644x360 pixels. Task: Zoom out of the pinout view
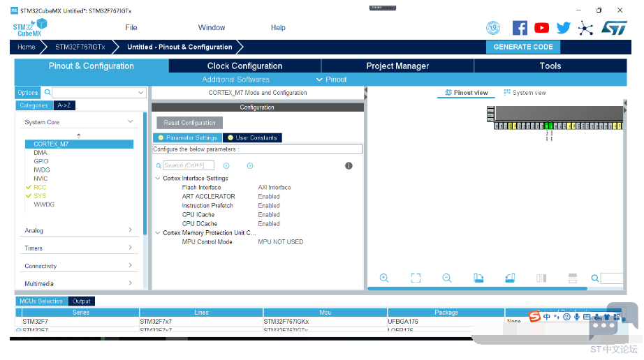click(447, 278)
